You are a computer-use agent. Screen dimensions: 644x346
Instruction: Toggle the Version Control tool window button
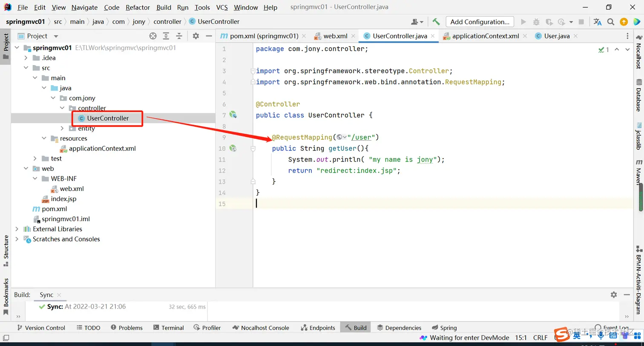pyautogui.click(x=41, y=328)
